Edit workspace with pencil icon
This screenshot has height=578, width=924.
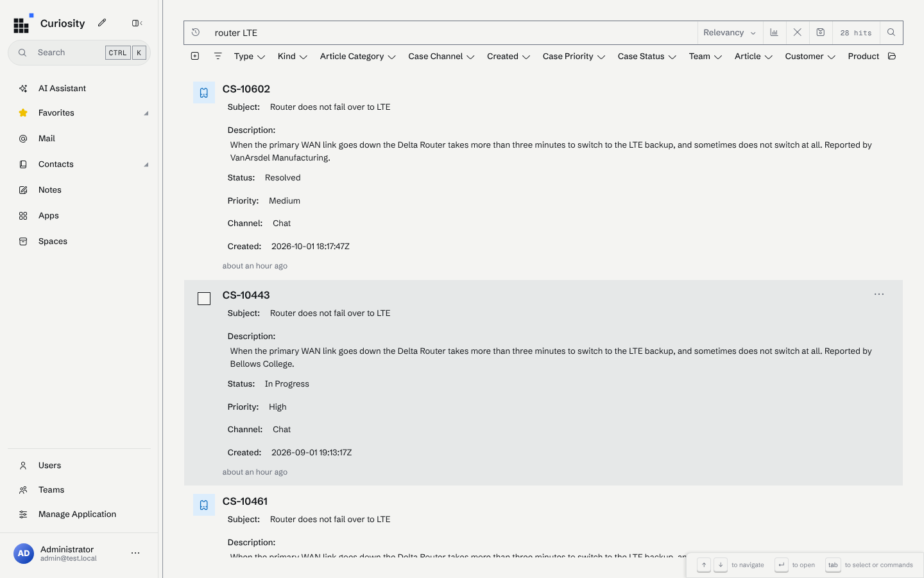pyautogui.click(x=102, y=23)
